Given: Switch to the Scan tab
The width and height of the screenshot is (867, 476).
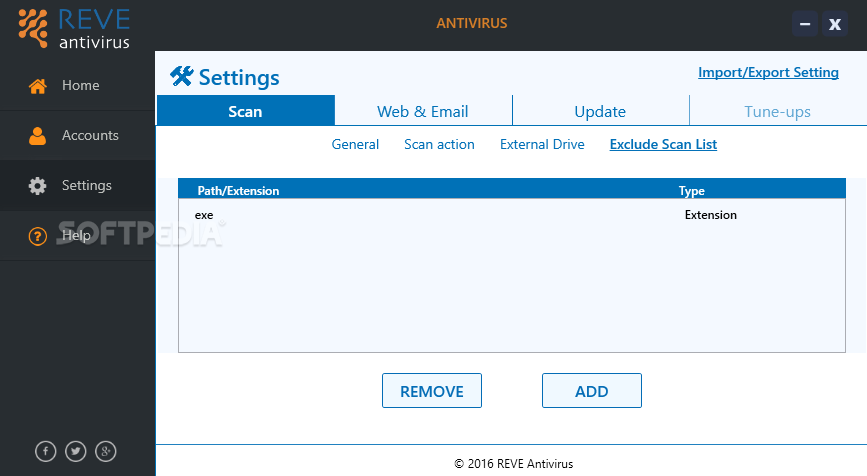Looking at the screenshot, I should (x=246, y=111).
